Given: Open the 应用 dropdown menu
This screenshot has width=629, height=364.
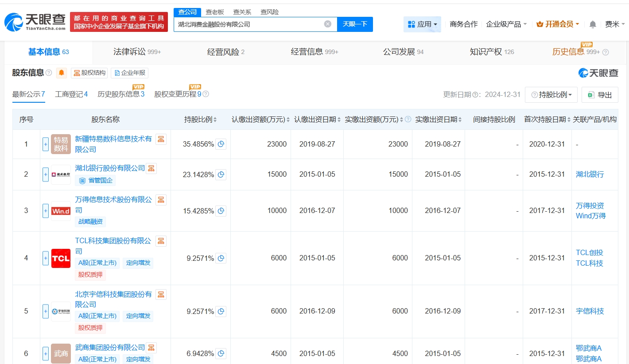Looking at the screenshot, I should coord(422,24).
